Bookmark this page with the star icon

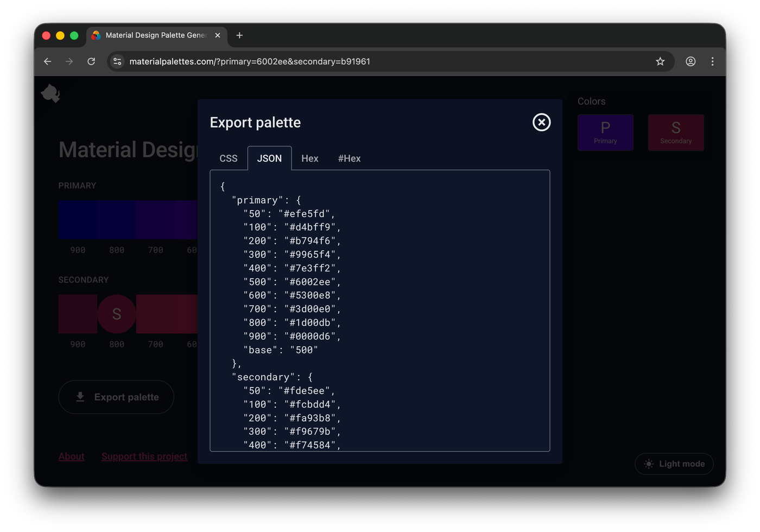[660, 61]
